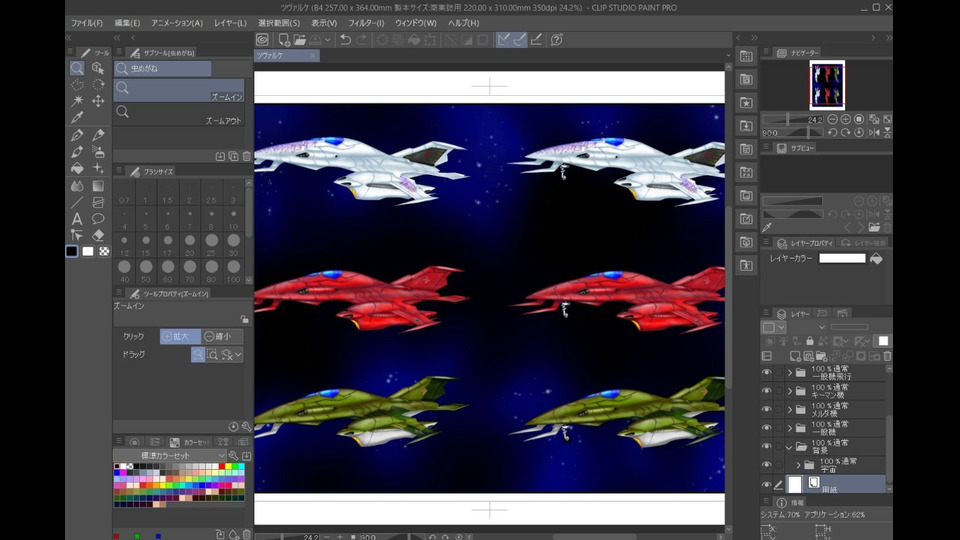The height and width of the screenshot is (540, 960).
Task: Hide the 一般機 layer folder
Action: tap(767, 427)
